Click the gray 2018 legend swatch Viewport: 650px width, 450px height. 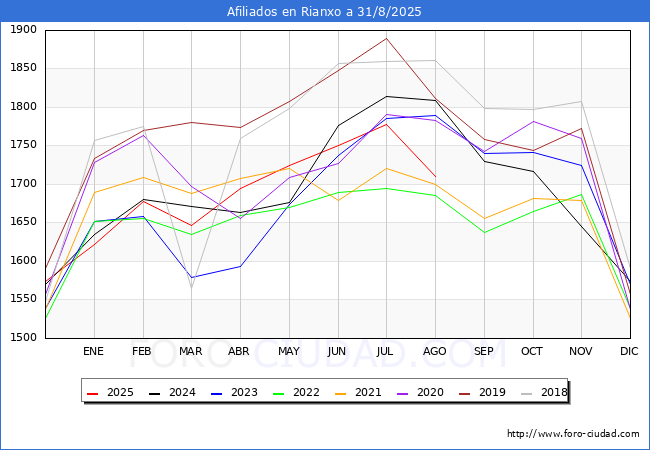[x=527, y=393]
